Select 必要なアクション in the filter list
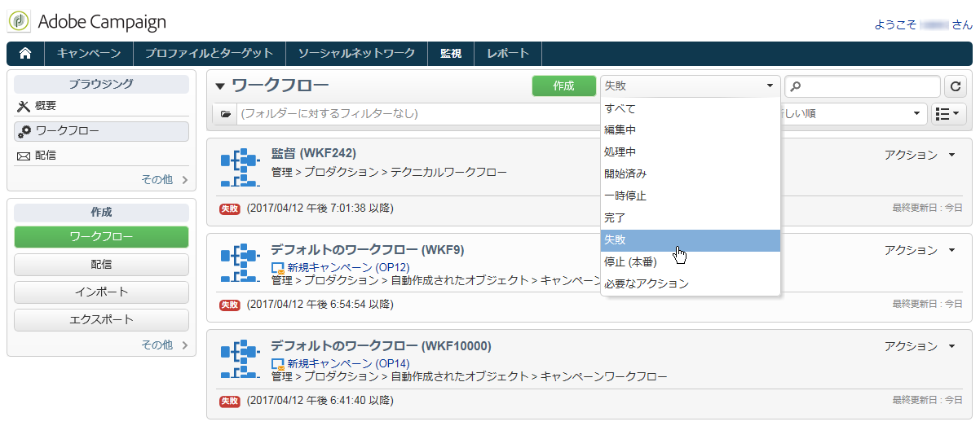This screenshot has width=980, height=426. [x=691, y=284]
